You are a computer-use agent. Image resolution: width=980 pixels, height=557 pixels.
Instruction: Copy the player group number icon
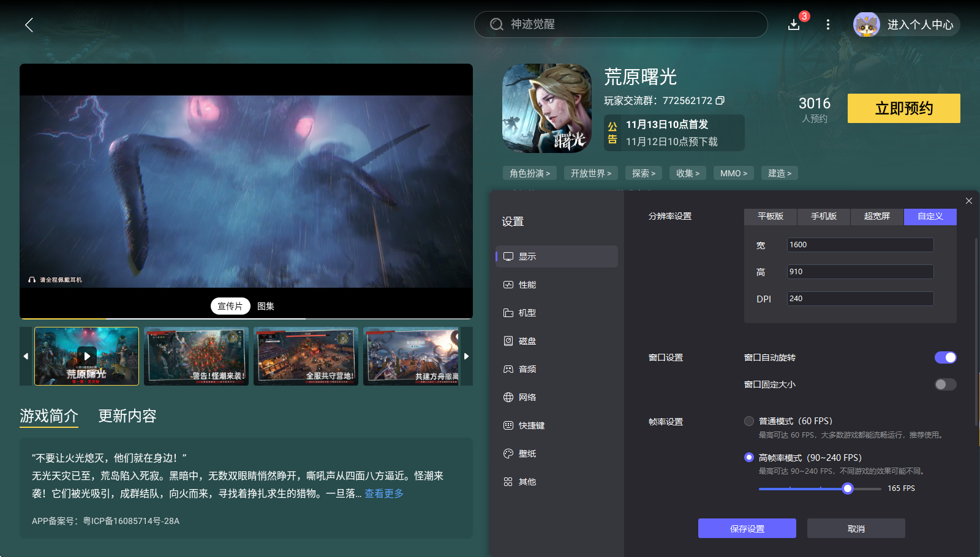coord(720,100)
